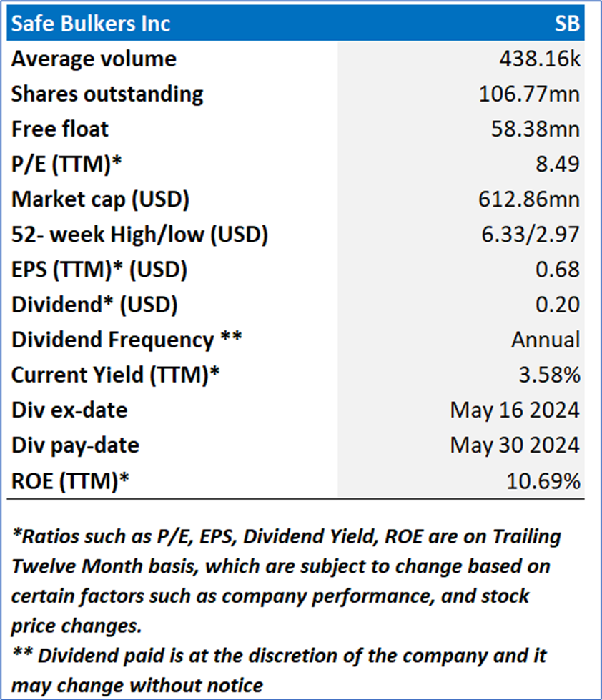
Task: Select the P/E (TTM)* label
Action: pyautogui.click(x=67, y=164)
